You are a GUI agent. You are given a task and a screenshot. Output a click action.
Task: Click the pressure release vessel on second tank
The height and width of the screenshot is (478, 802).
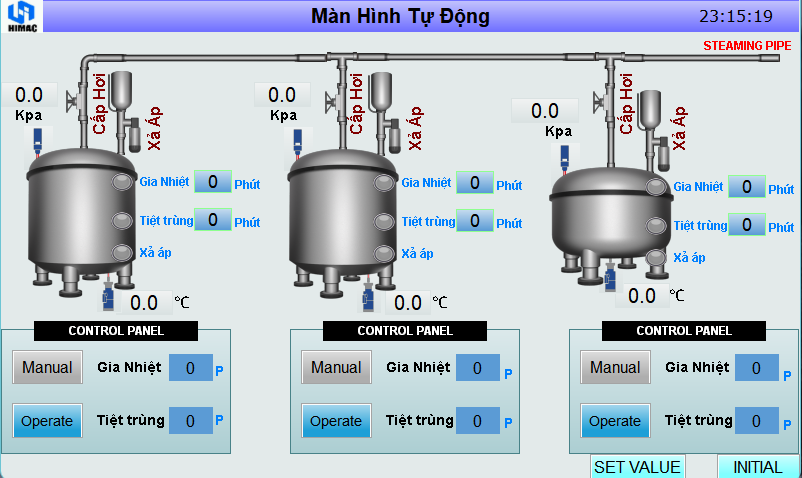[x=381, y=91]
